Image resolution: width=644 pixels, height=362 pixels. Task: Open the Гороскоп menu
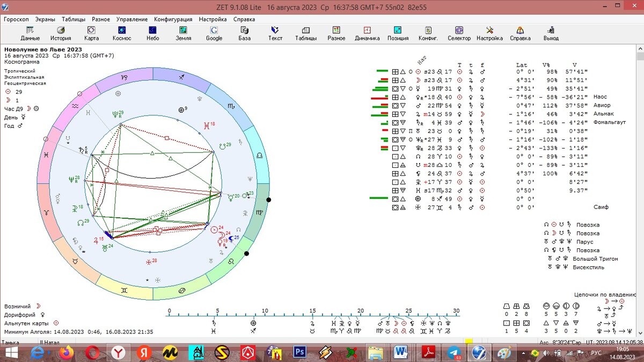click(x=17, y=19)
